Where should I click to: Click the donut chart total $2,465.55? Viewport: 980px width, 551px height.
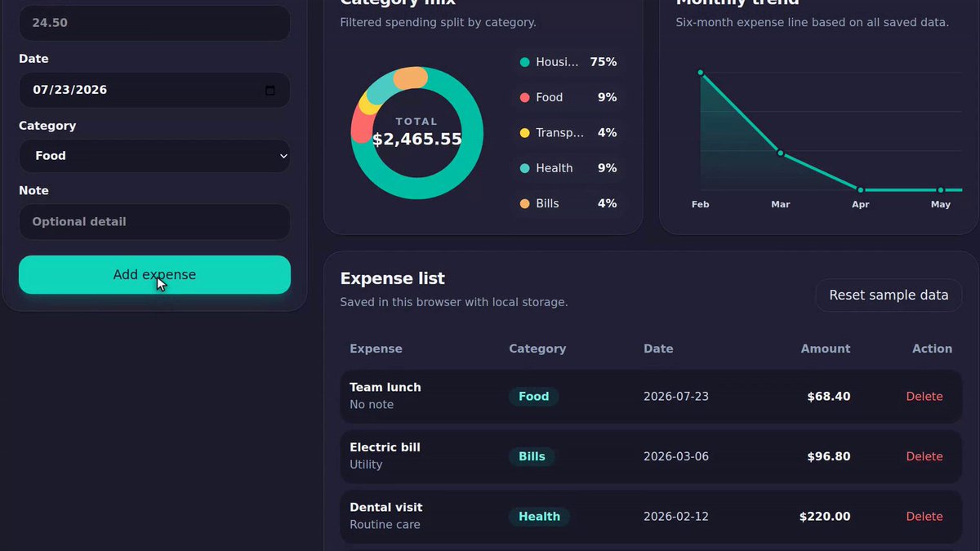tap(417, 140)
